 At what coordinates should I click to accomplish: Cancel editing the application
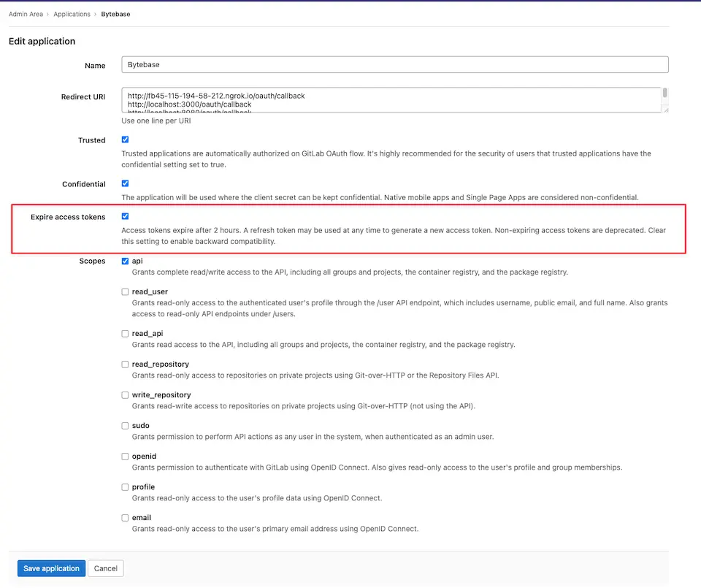(x=105, y=568)
